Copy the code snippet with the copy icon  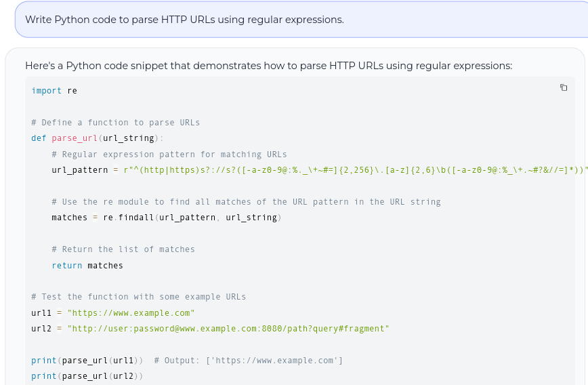pyautogui.click(x=564, y=87)
